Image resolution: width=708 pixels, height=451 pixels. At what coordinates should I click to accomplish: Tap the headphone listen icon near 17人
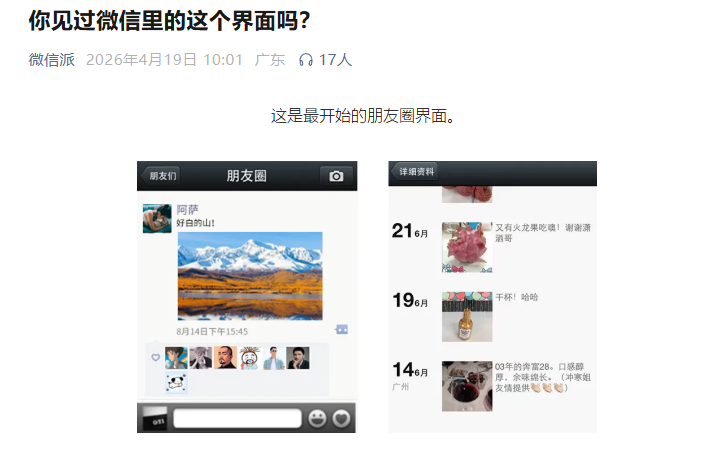coord(306,60)
